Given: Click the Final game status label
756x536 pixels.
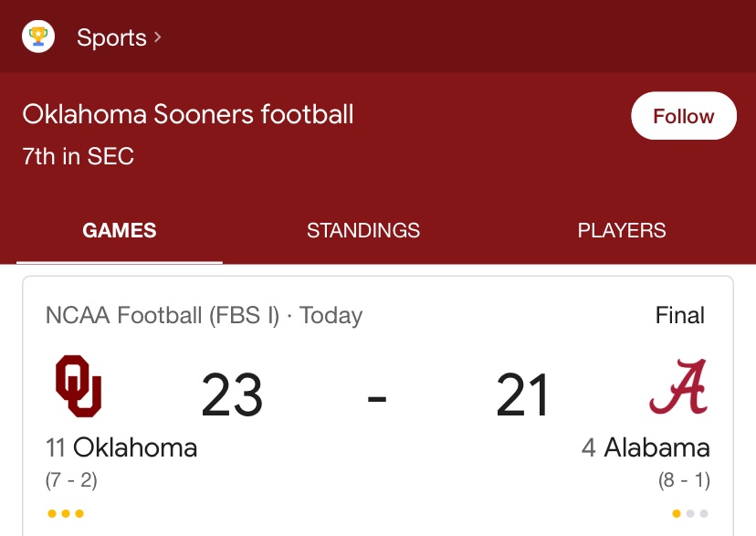Looking at the screenshot, I should click(680, 315).
